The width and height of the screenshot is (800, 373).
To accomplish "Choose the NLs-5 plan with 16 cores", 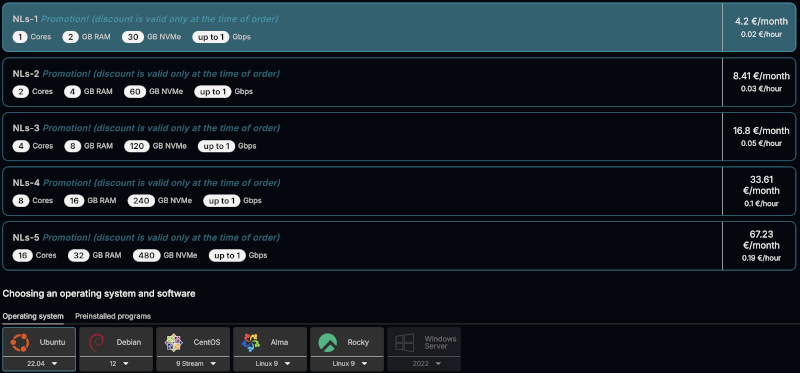I will pos(399,245).
